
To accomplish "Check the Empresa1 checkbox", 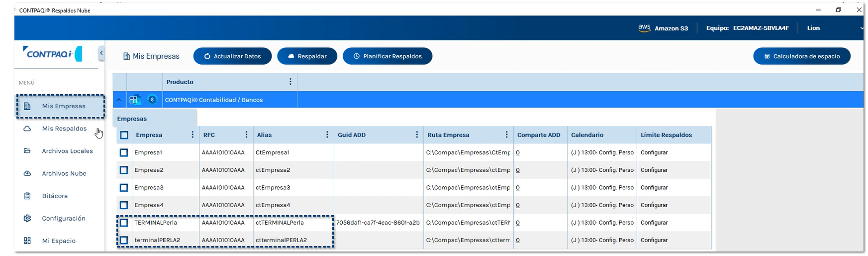I will pos(124,152).
